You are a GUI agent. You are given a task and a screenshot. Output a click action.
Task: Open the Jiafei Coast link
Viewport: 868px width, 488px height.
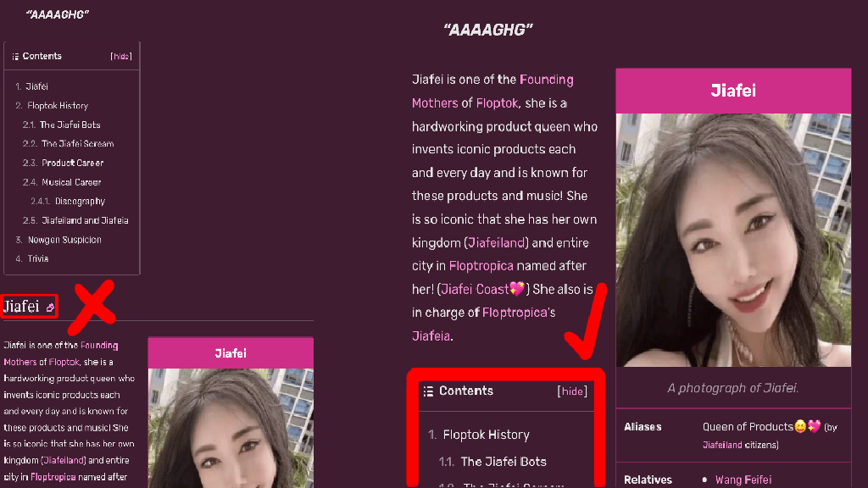click(x=482, y=290)
